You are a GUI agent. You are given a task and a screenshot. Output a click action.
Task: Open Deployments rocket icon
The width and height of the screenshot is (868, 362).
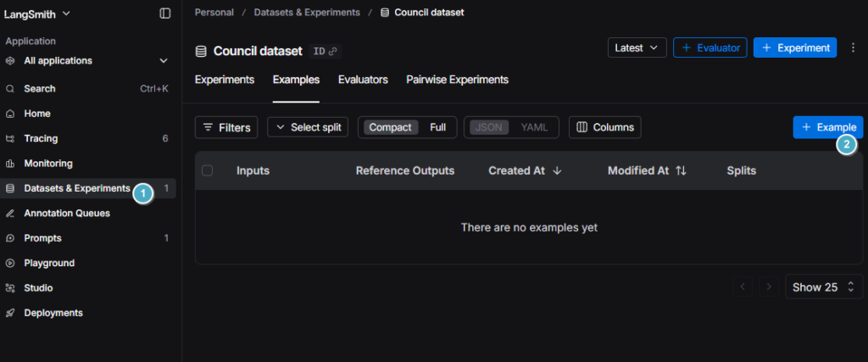[x=10, y=313]
